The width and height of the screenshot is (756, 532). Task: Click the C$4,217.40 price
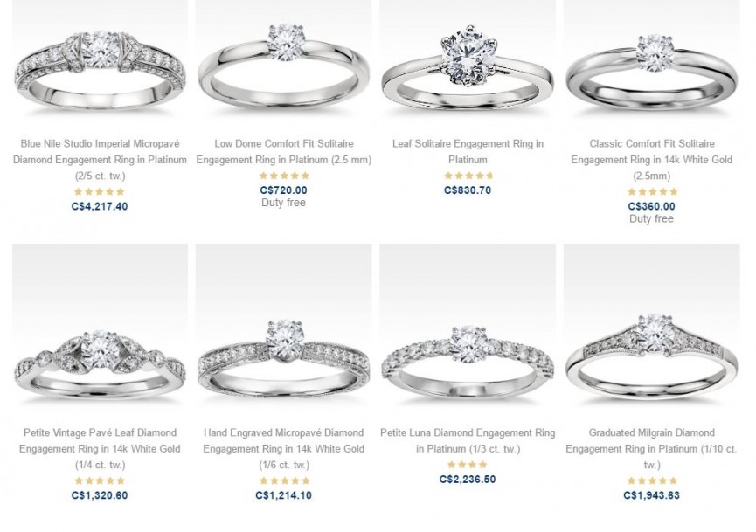100,206
